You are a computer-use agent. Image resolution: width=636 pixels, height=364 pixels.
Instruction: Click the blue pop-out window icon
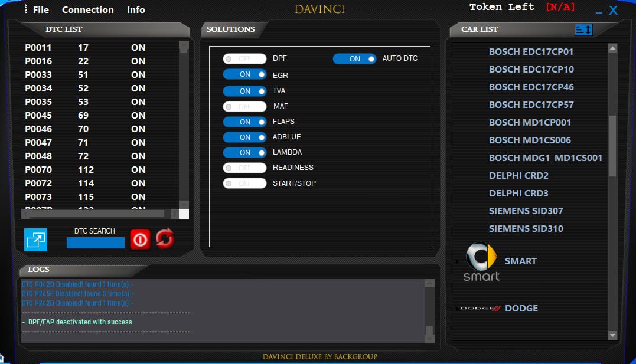click(35, 240)
